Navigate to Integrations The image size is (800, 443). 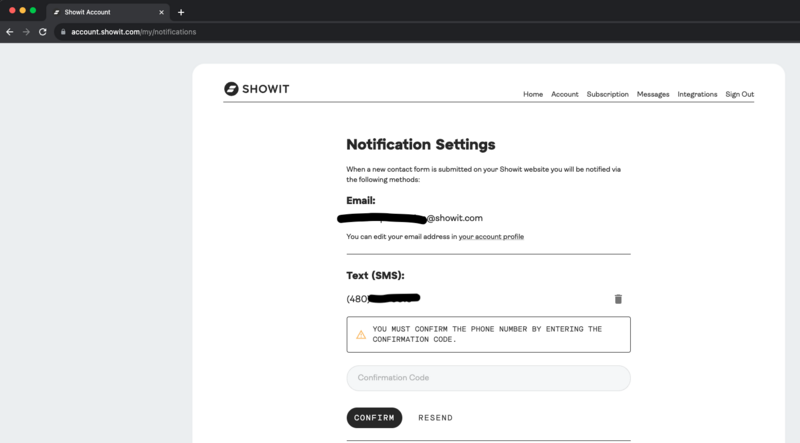[697, 94]
